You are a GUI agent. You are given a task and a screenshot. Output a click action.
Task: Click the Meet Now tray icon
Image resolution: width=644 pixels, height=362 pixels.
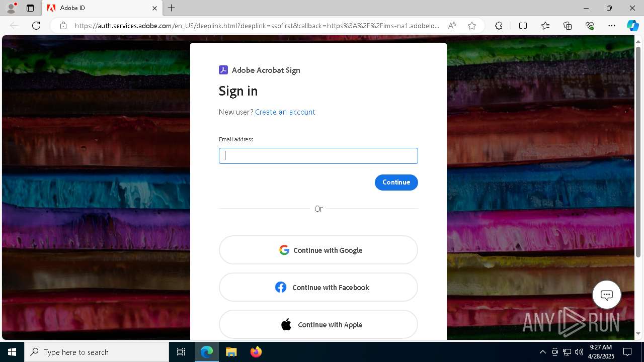click(555, 352)
